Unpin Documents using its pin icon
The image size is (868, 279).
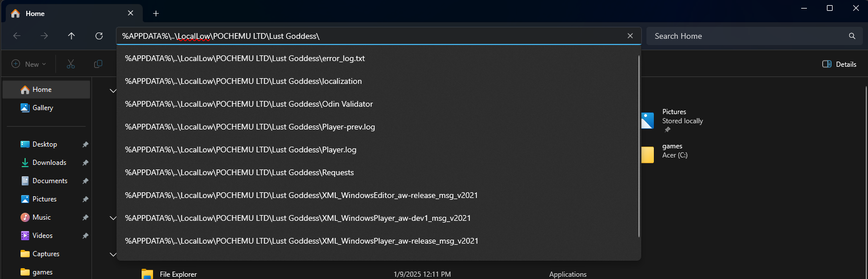pyautogui.click(x=85, y=181)
